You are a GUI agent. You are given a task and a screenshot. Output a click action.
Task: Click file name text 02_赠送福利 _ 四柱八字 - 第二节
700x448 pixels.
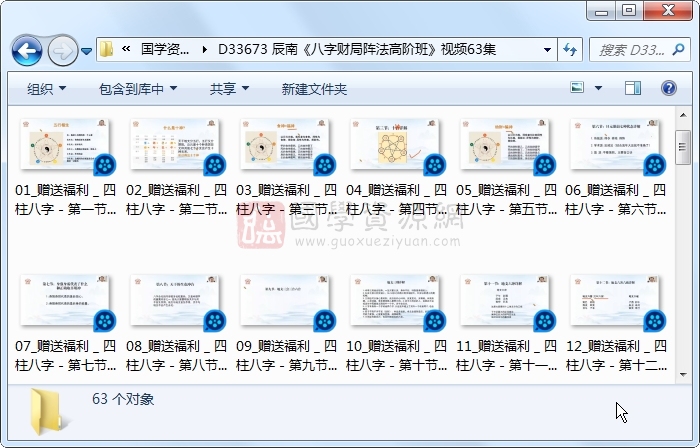pos(176,199)
